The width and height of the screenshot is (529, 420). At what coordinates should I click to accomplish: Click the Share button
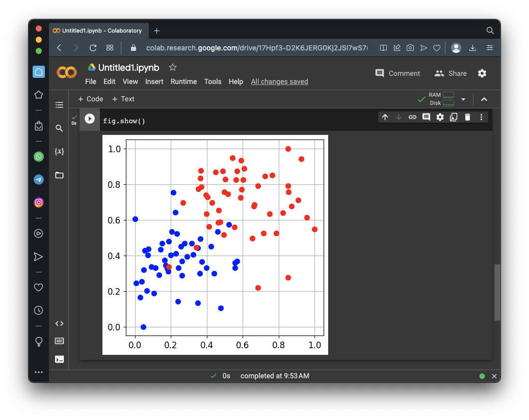point(451,73)
